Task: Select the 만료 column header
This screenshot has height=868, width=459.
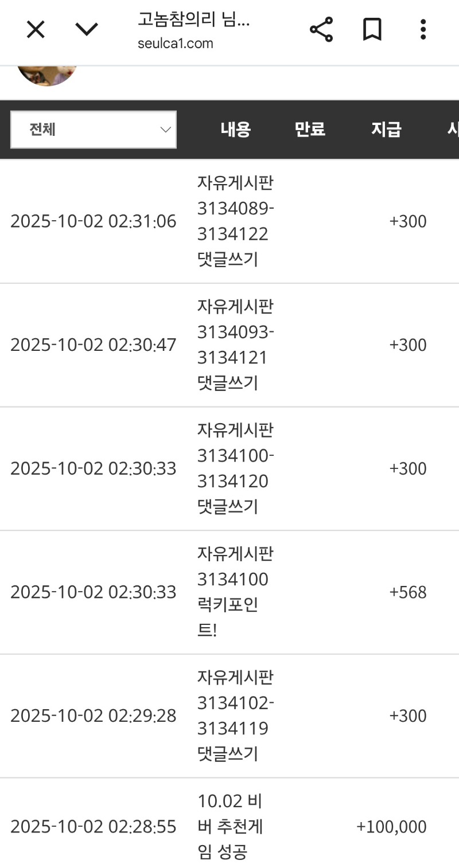Action: 310,130
